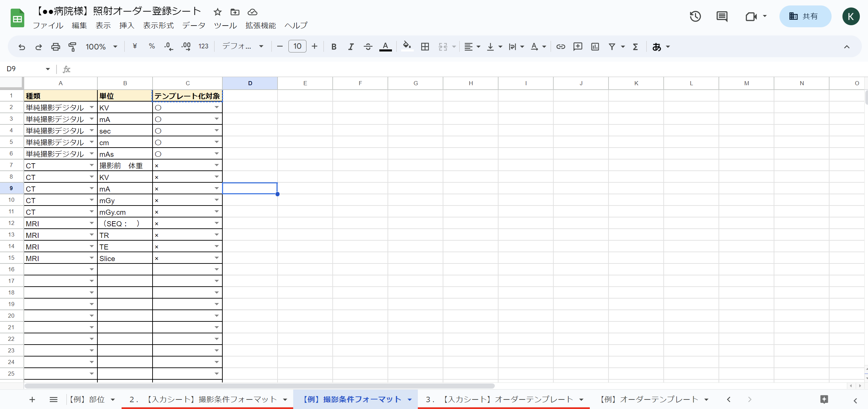Open the zoom 100% dropdown
The height and width of the screenshot is (409, 868).
pyautogui.click(x=101, y=47)
